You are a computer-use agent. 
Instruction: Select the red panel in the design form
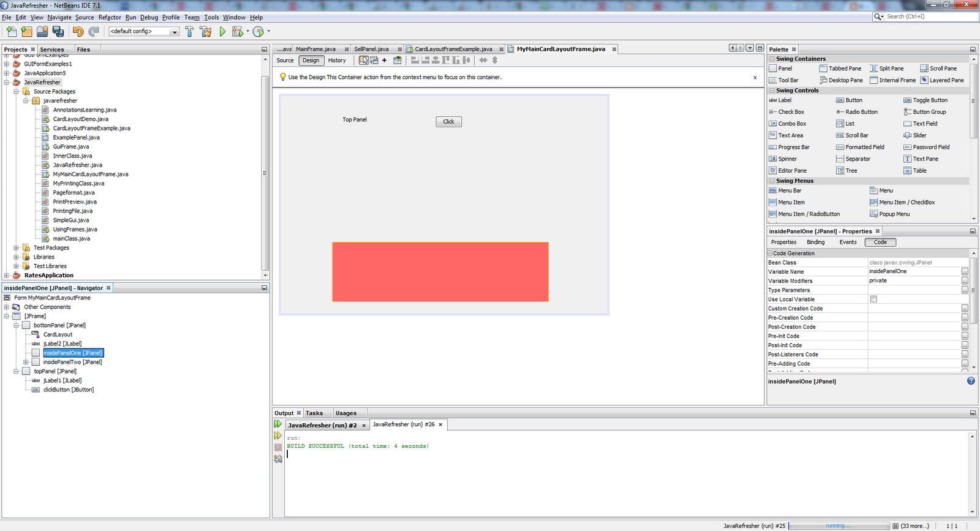pyautogui.click(x=440, y=272)
